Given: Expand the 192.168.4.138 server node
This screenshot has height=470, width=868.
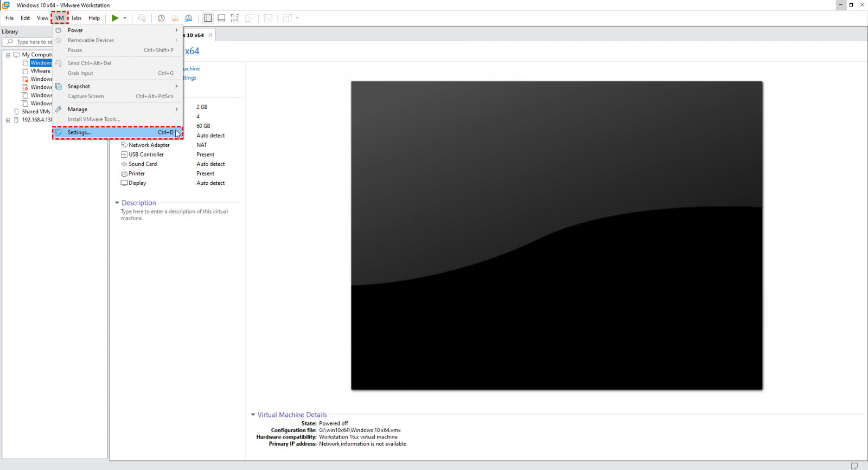Looking at the screenshot, I should 8,120.
